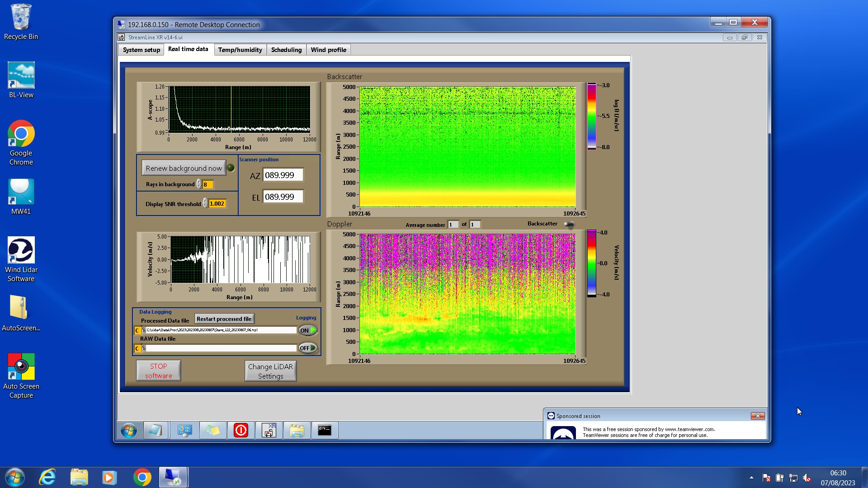Viewport: 868px width, 488px height.
Task: Open Internet Explorer from local taskbar
Action: coord(47,477)
